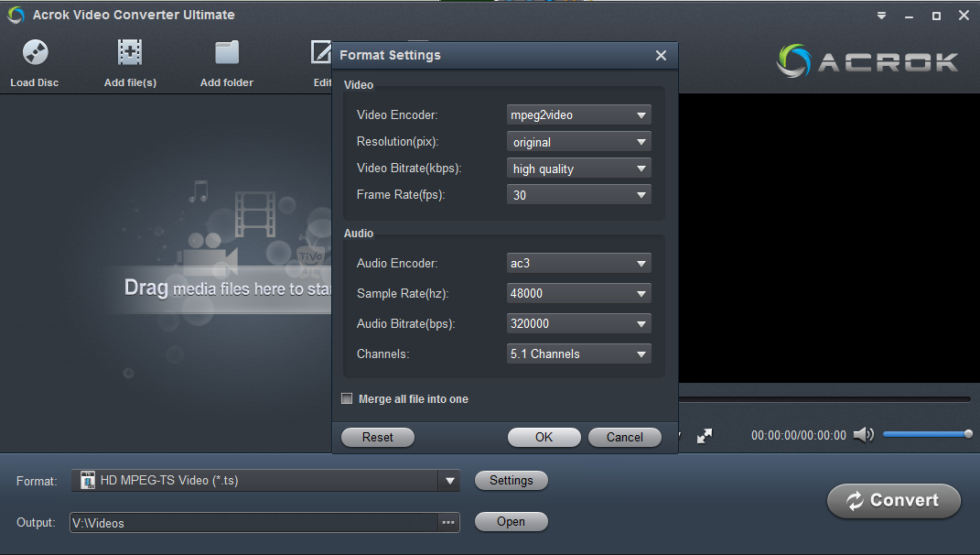Click the Add folder icon
980x555 pixels.
coord(227,52)
